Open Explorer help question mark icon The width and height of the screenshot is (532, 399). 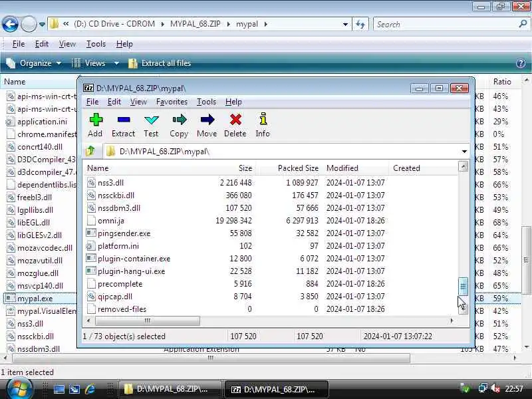pyautogui.click(x=521, y=63)
